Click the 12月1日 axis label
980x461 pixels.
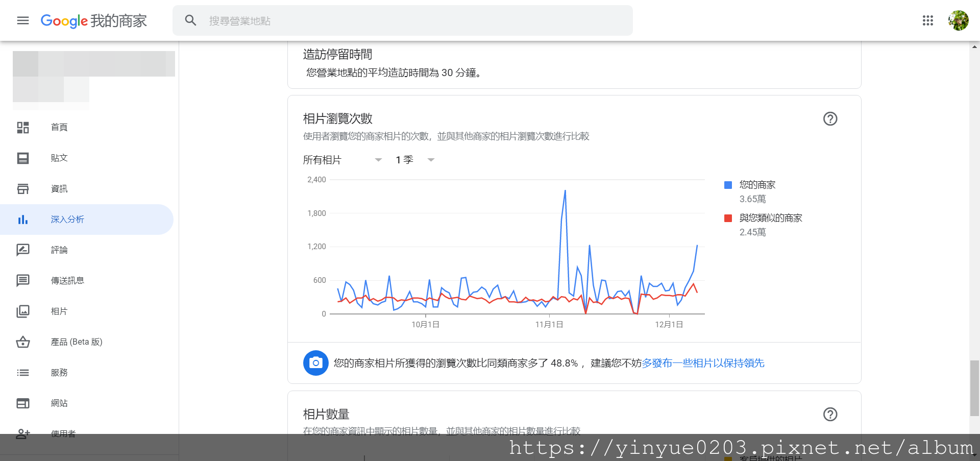(669, 324)
